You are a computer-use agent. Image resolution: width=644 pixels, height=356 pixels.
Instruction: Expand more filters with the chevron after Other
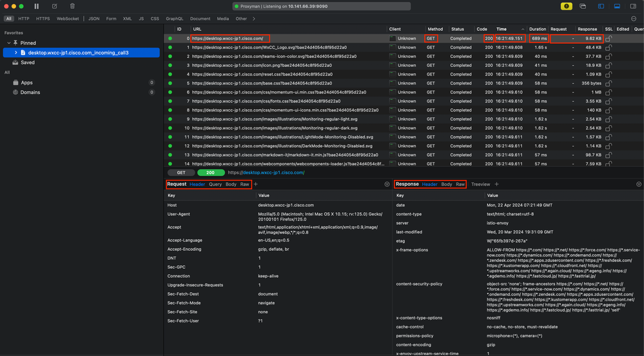click(254, 19)
